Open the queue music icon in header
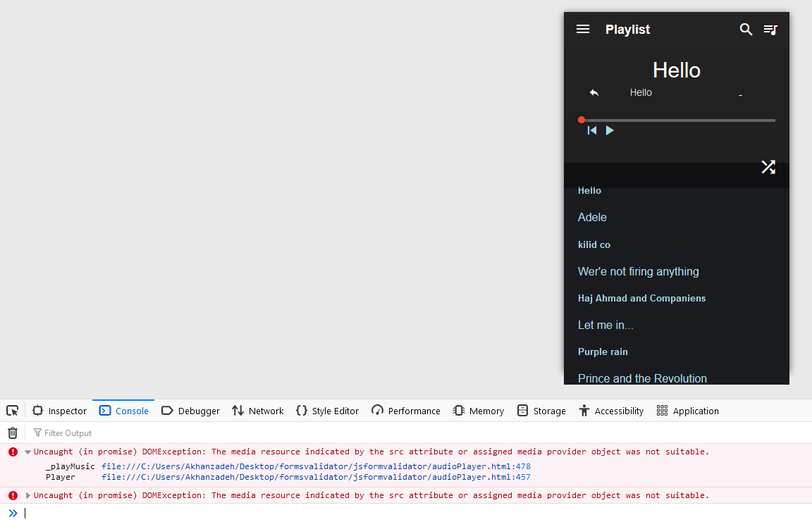The height and width of the screenshot is (522, 812). pos(770,30)
